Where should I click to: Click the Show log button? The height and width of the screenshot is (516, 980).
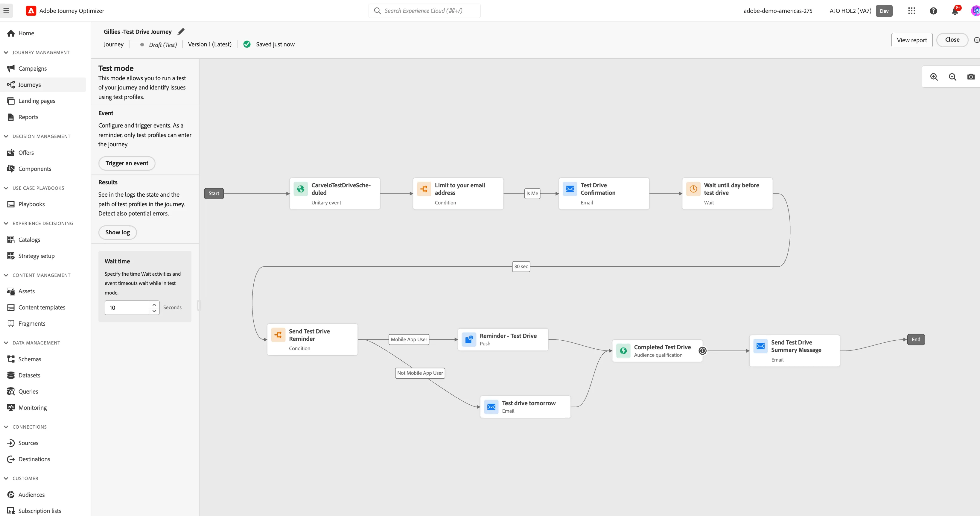coord(118,233)
